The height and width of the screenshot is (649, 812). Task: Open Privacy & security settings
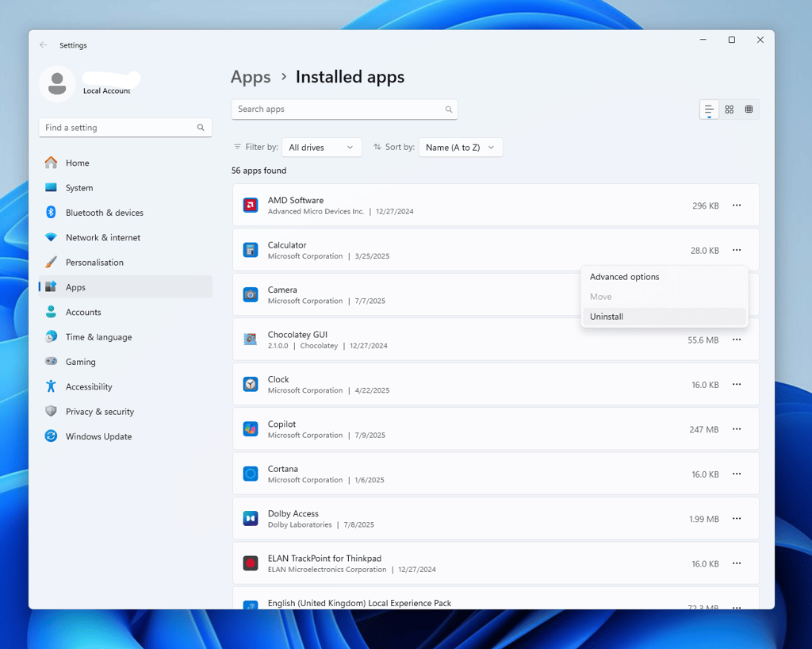point(125,411)
